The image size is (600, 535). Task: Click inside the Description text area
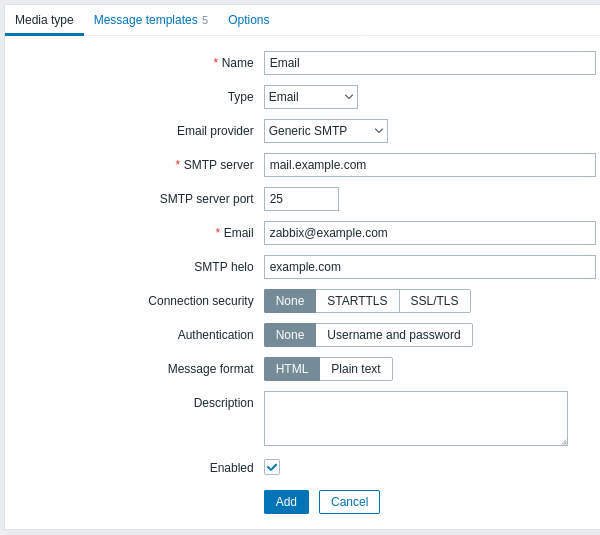(416, 419)
